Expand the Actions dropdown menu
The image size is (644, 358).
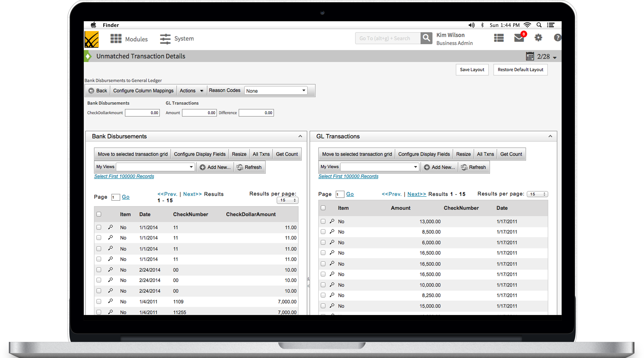coord(191,91)
